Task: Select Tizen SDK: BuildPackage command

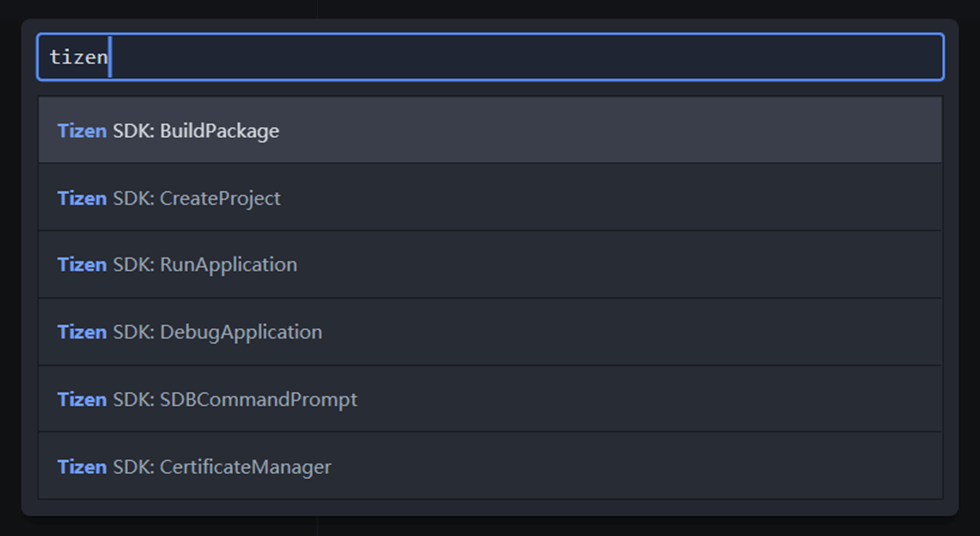Action: click(490, 130)
